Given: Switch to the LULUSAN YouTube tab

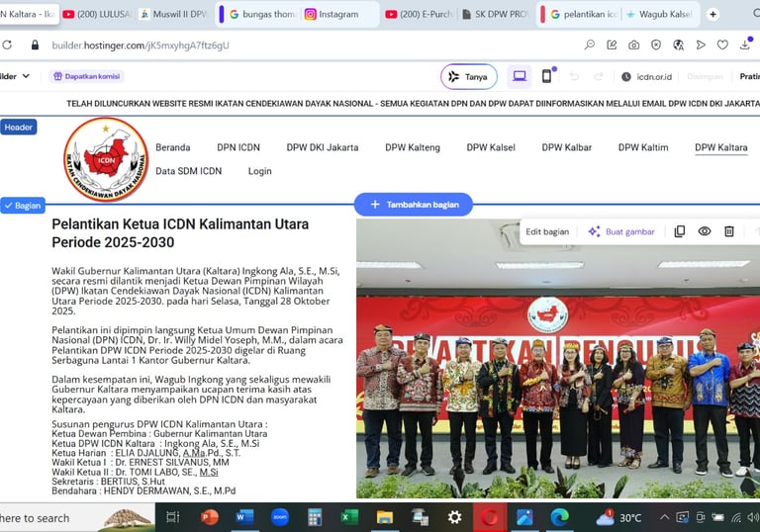Looking at the screenshot, I should point(97,14).
